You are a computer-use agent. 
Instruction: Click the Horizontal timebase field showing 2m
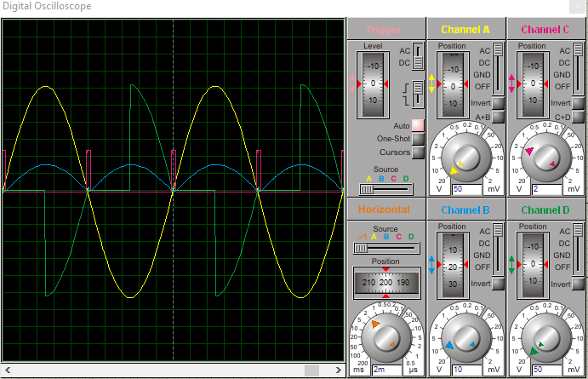(x=386, y=370)
